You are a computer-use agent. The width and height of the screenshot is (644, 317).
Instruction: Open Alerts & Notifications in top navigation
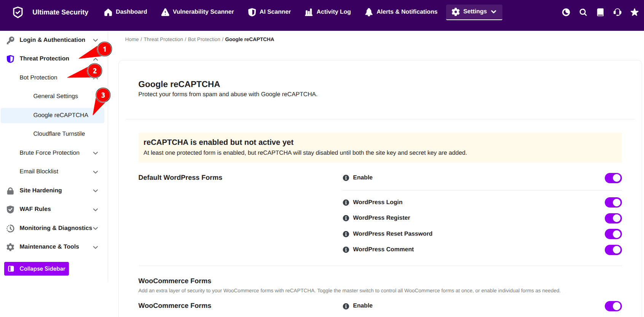pyautogui.click(x=401, y=12)
